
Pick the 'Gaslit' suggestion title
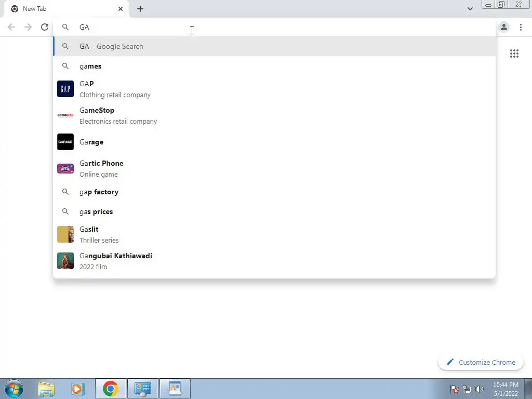coord(89,229)
